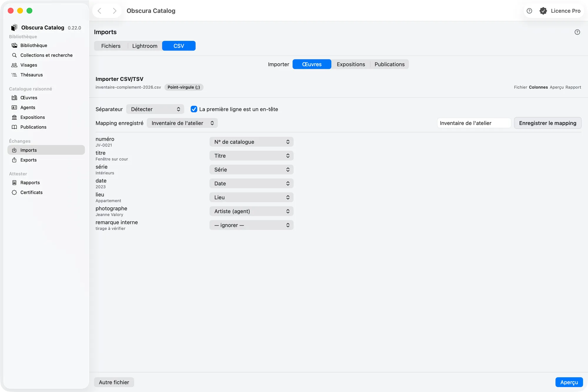Open the Mapping enregistré dropdown
Screen dimensions: 588x392
[182, 123]
